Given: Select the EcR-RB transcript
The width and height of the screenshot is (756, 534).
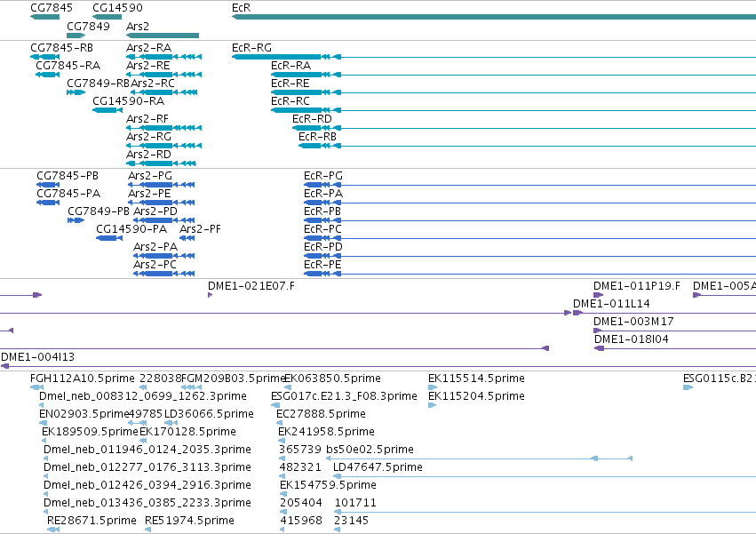Looking at the screenshot, I should point(317,137).
